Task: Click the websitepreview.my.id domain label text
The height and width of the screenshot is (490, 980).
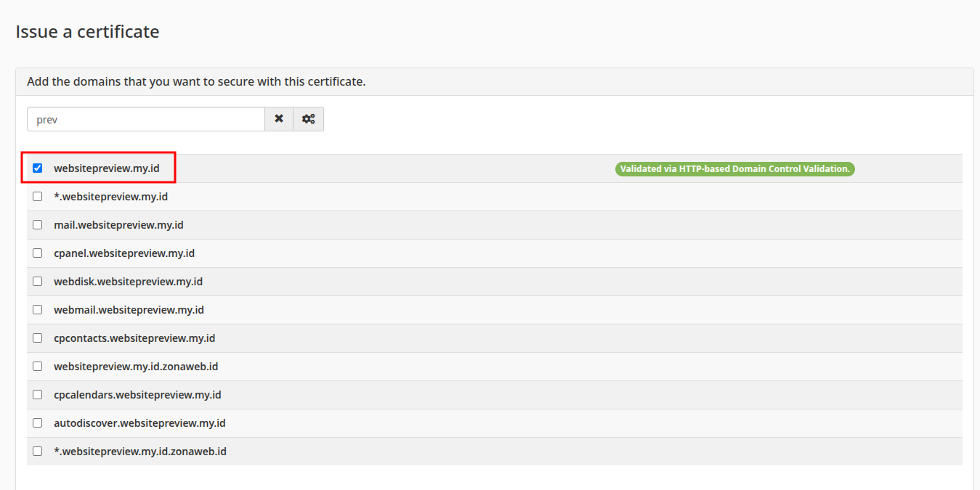Action: 106,168
